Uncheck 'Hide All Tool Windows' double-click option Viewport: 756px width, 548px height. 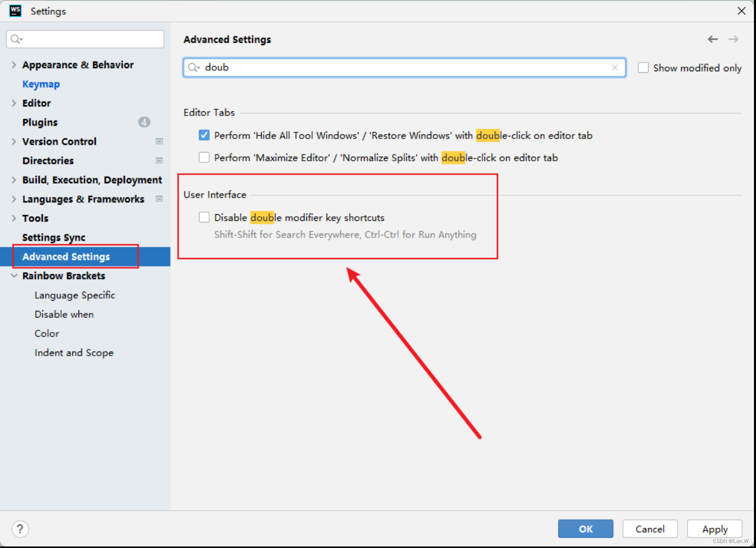204,135
